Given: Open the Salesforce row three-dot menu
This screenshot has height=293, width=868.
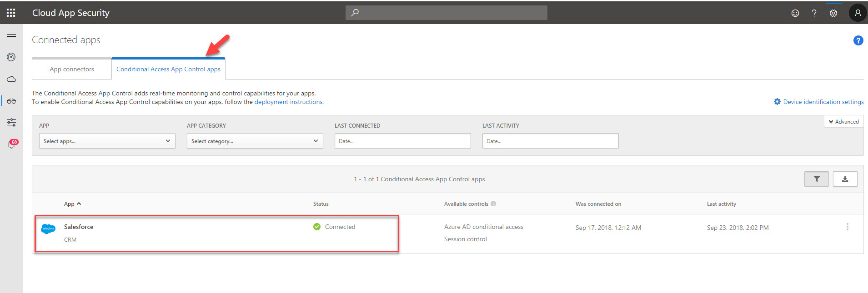Looking at the screenshot, I should pos(847,227).
